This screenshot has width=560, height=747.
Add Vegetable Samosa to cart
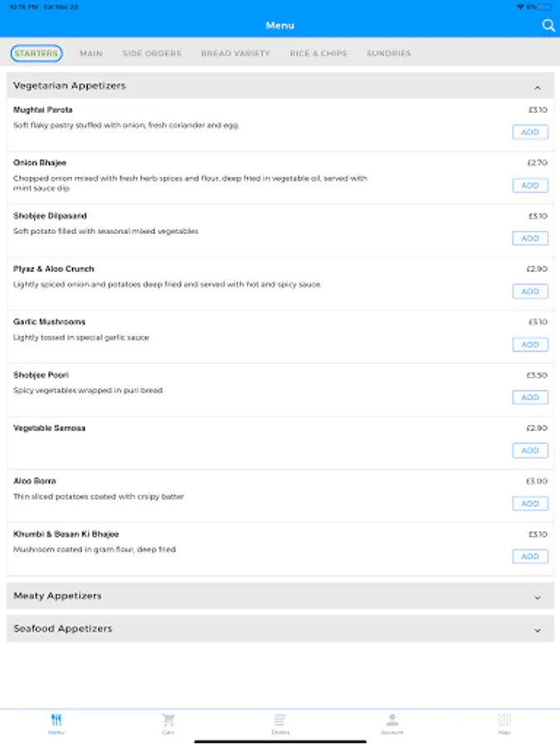pyautogui.click(x=530, y=451)
